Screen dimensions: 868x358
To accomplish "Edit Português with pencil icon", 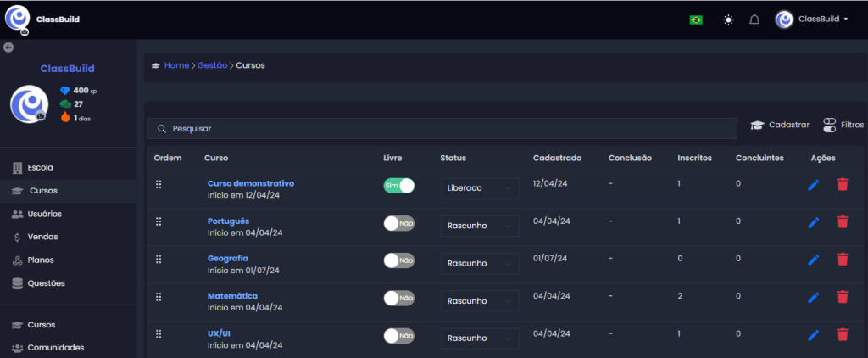I will [x=813, y=223].
